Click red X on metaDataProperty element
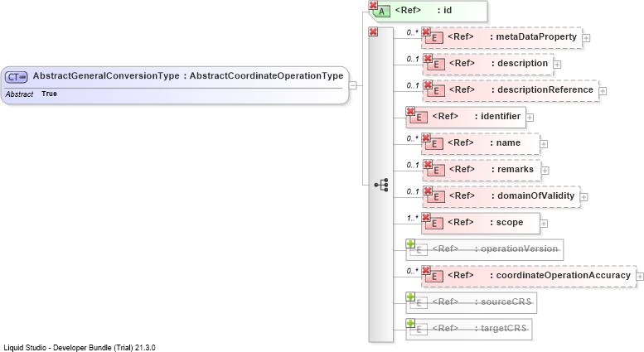 coord(426,31)
